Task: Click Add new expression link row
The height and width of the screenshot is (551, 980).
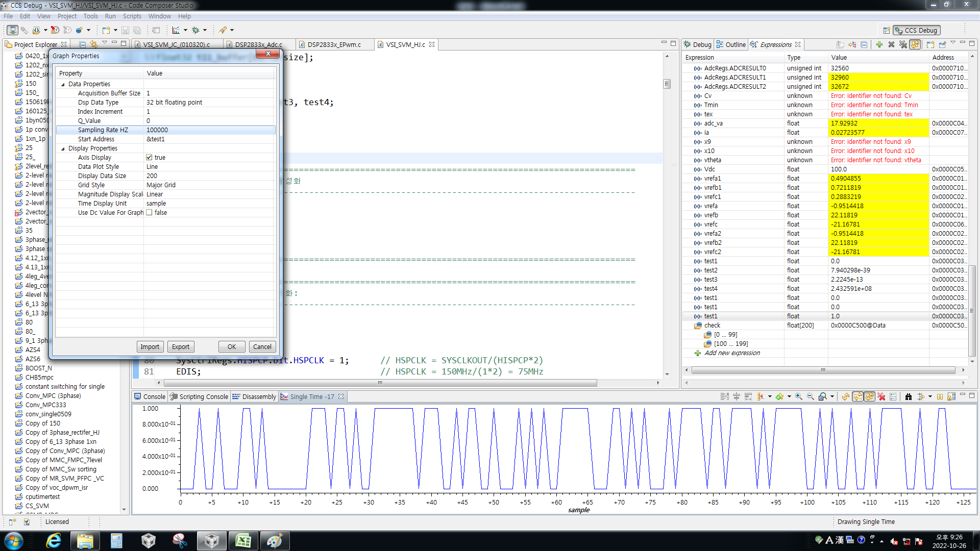Action: click(x=732, y=353)
